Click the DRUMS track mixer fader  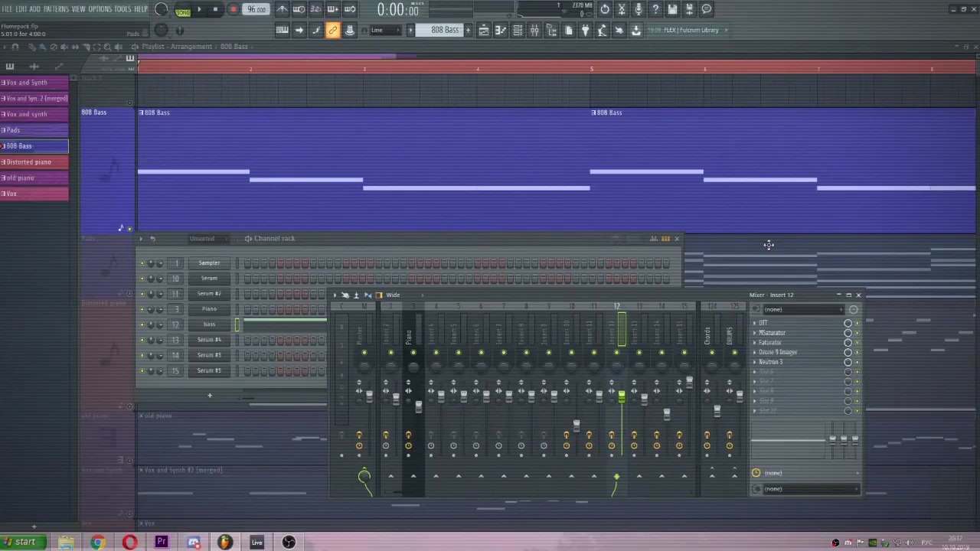740,396
